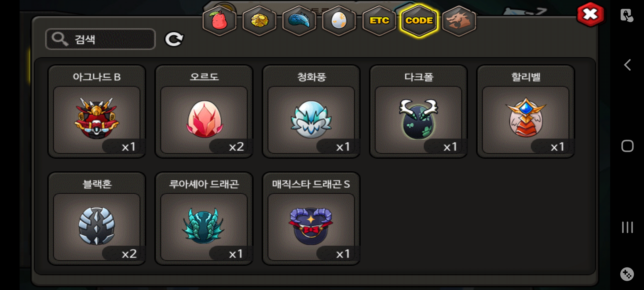This screenshot has height=290, width=644.
Task: Open the spotted egg category tab
Action: coord(339,21)
